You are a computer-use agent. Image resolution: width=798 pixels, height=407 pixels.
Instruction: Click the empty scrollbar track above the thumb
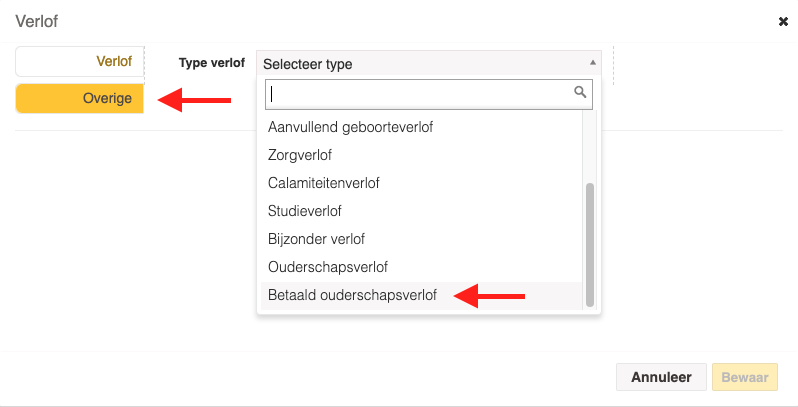click(590, 148)
